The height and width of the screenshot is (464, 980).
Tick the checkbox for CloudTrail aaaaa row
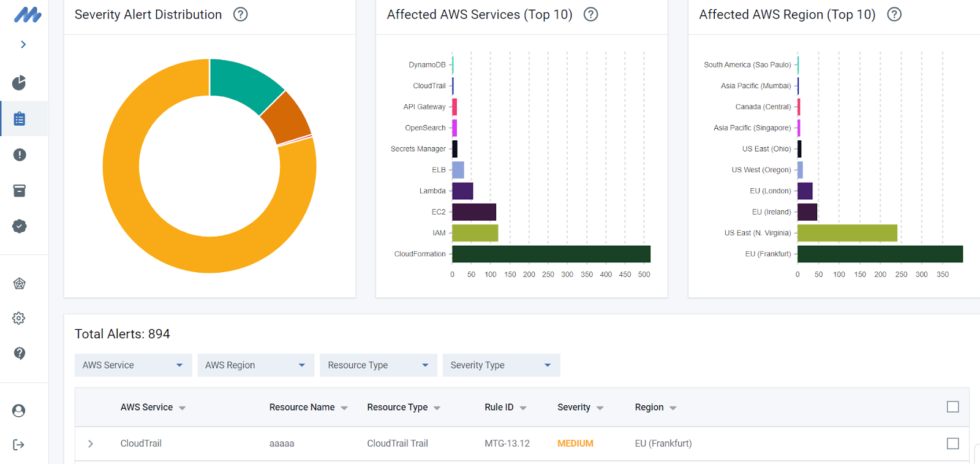[953, 443]
